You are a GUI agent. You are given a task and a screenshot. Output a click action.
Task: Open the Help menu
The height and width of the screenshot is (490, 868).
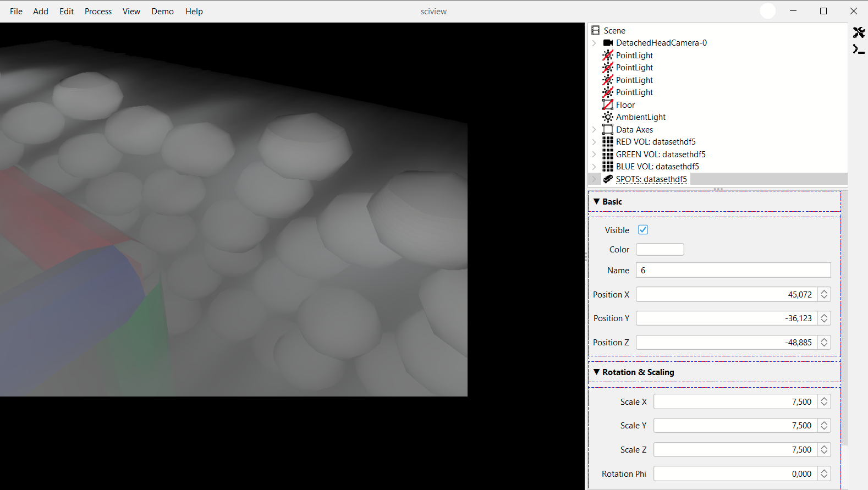194,11
